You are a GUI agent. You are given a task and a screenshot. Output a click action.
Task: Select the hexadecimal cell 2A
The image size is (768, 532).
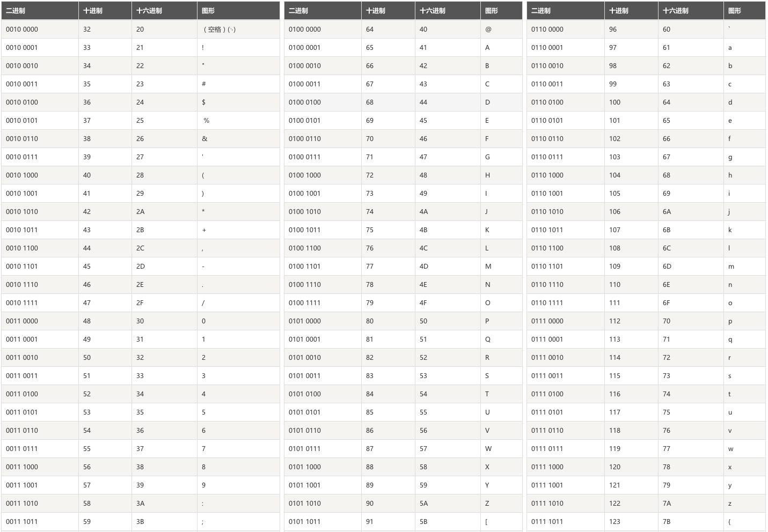[x=140, y=212]
